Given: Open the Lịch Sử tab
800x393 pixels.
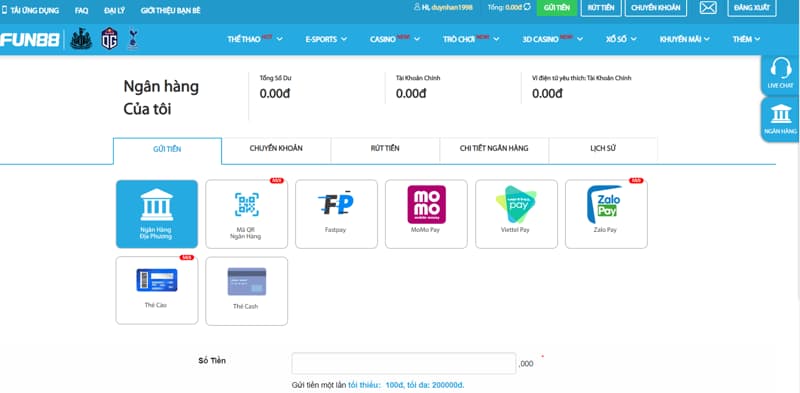Looking at the screenshot, I should click(x=603, y=149).
